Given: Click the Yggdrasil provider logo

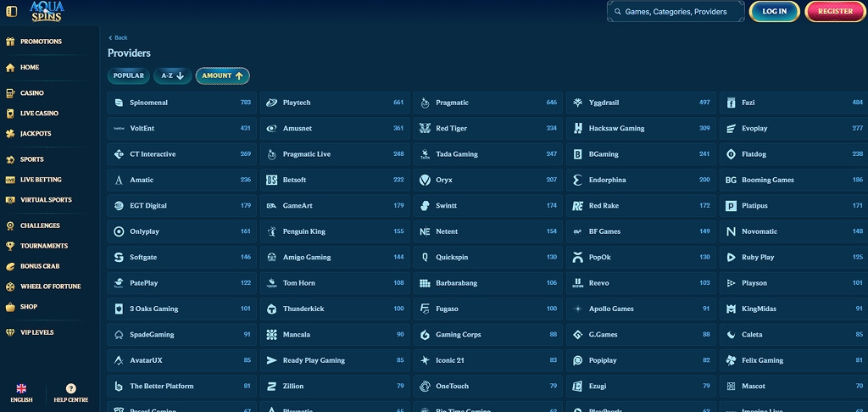Looking at the screenshot, I should [x=577, y=103].
